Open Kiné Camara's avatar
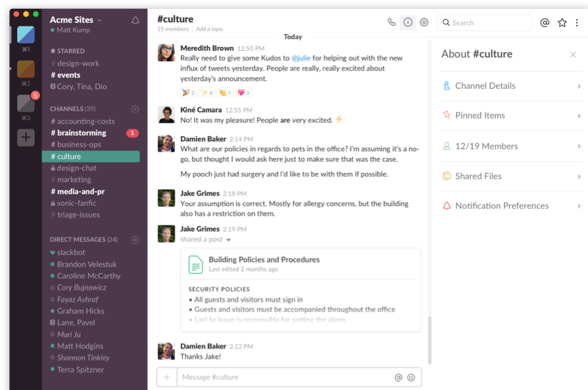Image resolution: width=588 pixels, height=390 pixels. tap(166, 115)
